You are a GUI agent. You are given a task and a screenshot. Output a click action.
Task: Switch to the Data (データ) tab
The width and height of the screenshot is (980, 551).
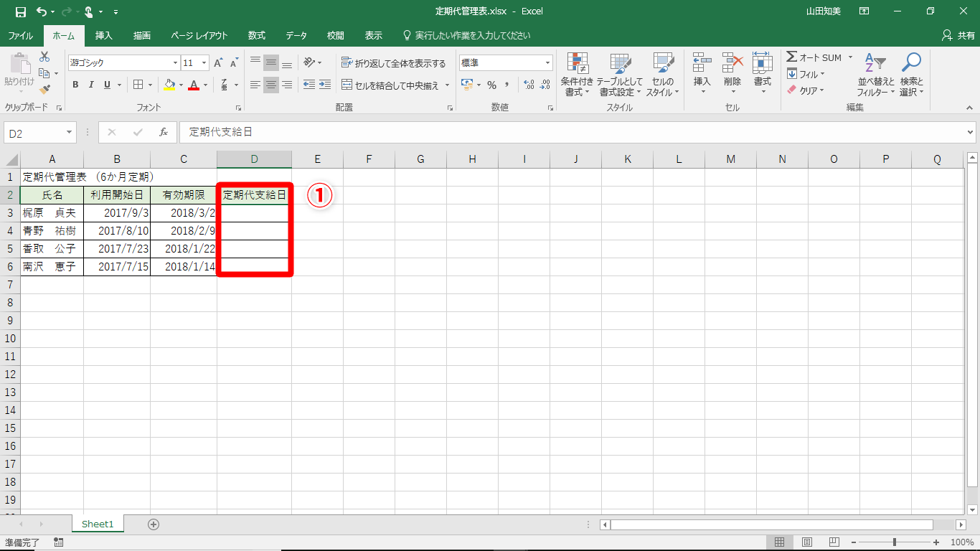coord(296,35)
